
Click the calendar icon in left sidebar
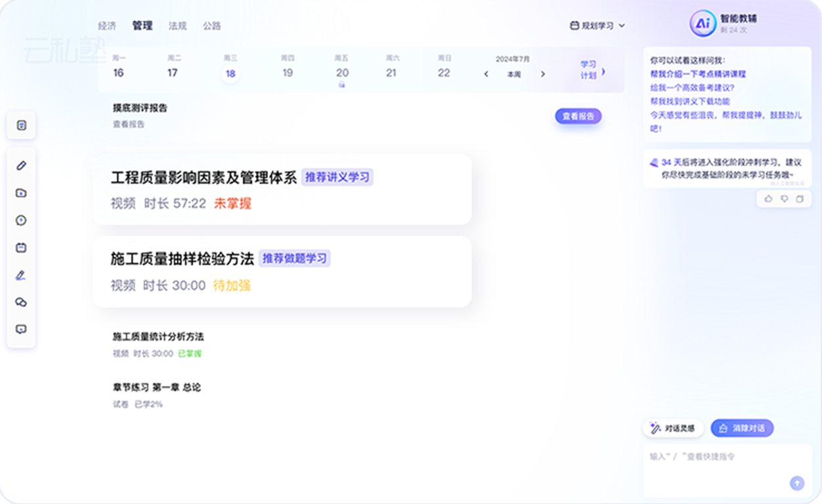pos(21,247)
